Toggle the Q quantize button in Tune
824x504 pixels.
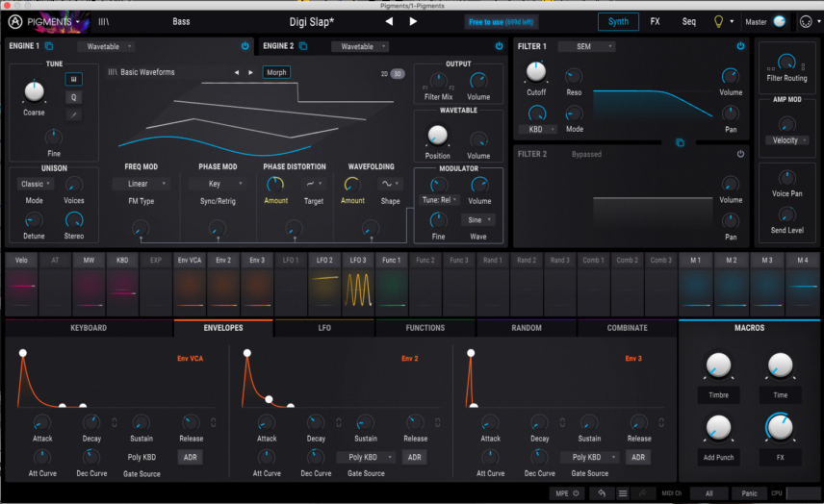tap(73, 97)
